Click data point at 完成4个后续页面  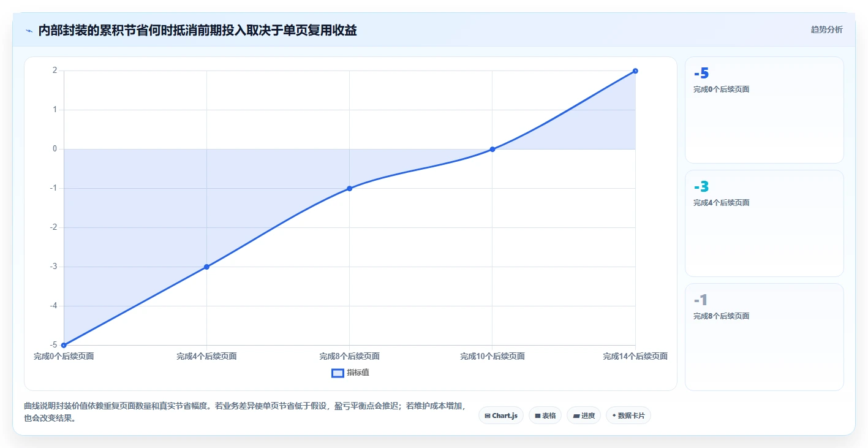coord(206,267)
